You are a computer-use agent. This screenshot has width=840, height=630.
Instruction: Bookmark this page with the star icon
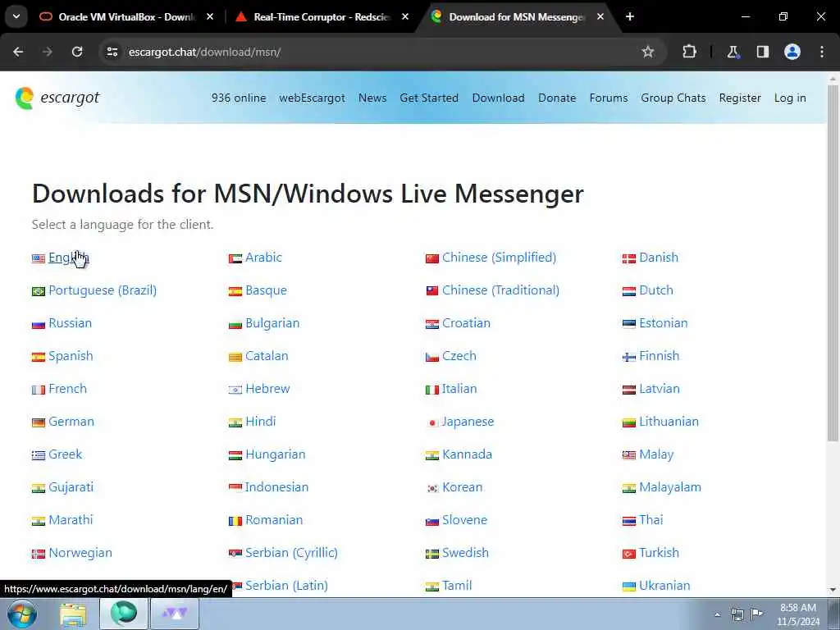click(648, 52)
